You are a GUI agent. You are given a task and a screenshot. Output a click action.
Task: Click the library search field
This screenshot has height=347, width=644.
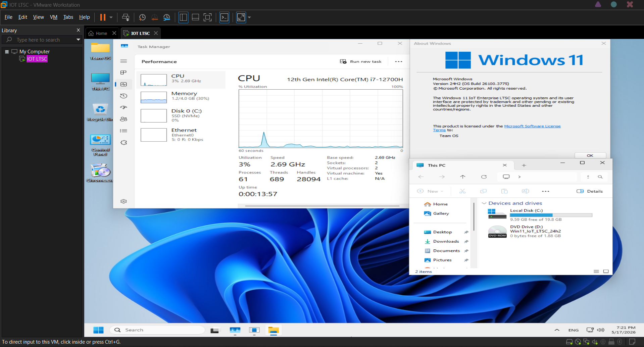(41, 40)
